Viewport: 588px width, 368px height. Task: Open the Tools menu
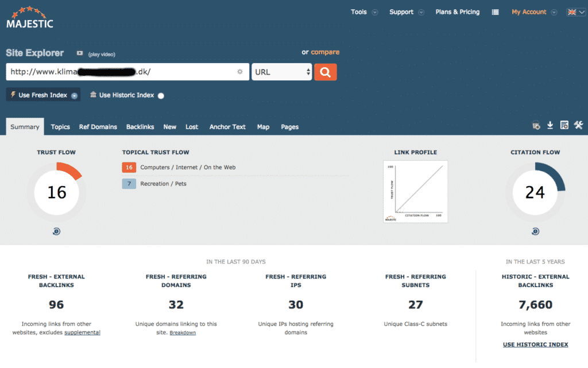pos(359,12)
